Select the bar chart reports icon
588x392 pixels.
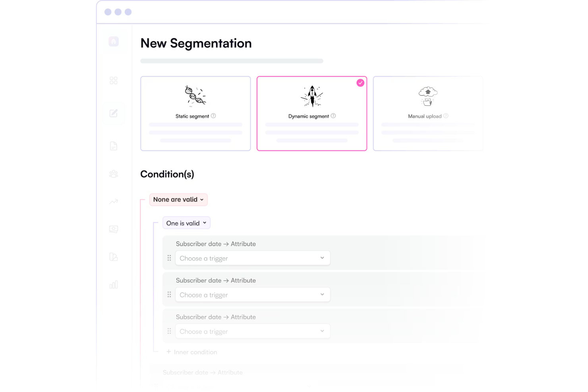pos(114,284)
